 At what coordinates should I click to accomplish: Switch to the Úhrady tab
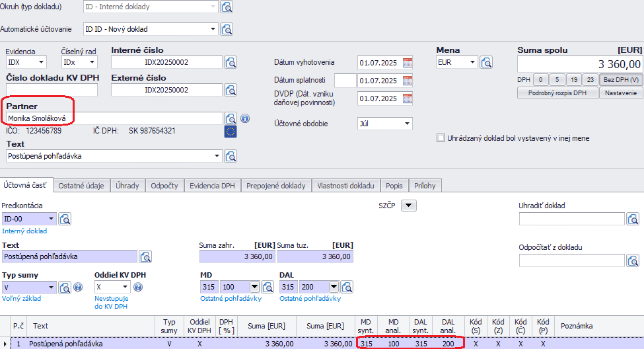click(x=127, y=186)
